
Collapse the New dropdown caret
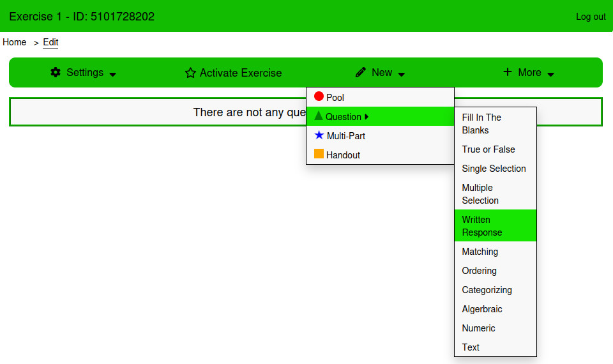[x=402, y=74]
